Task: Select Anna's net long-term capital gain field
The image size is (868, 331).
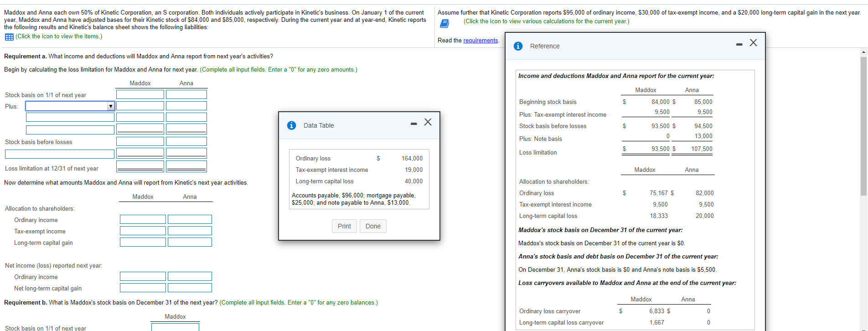Action: tap(190, 288)
